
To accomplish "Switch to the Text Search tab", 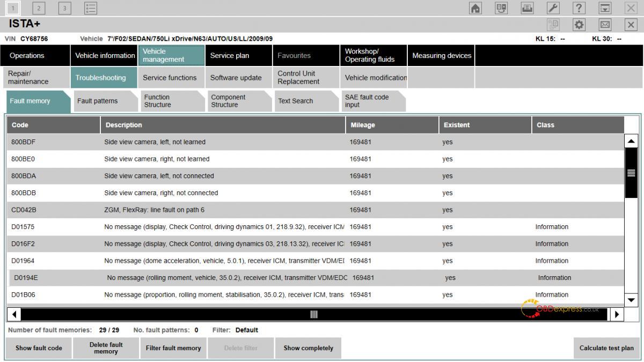I will pos(306,101).
